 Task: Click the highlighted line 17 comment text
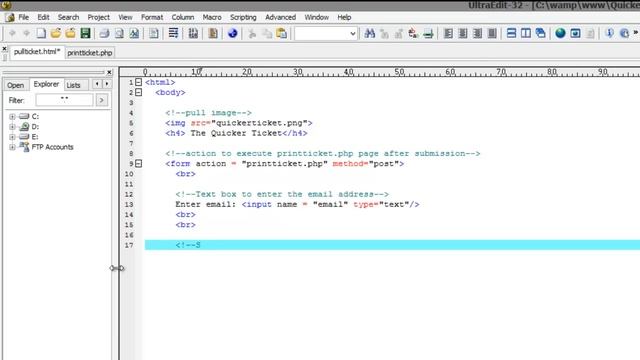pyautogui.click(x=188, y=245)
